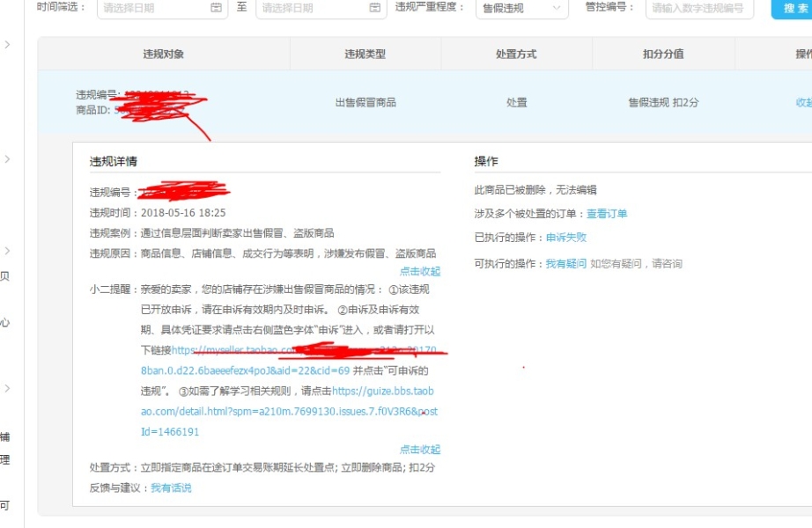Screen dimensions: 812x528
Task: Open the guize.bbs.taobao.com rules link
Action: 383,391
